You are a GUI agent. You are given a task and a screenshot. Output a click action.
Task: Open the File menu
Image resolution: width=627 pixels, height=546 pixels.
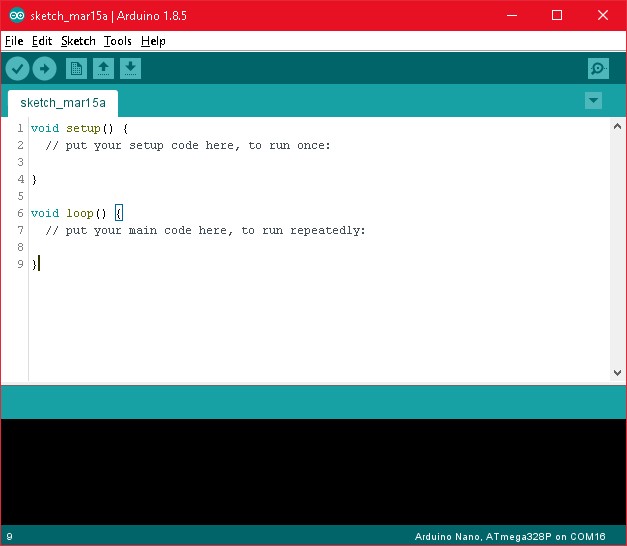[x=14, y=41]
